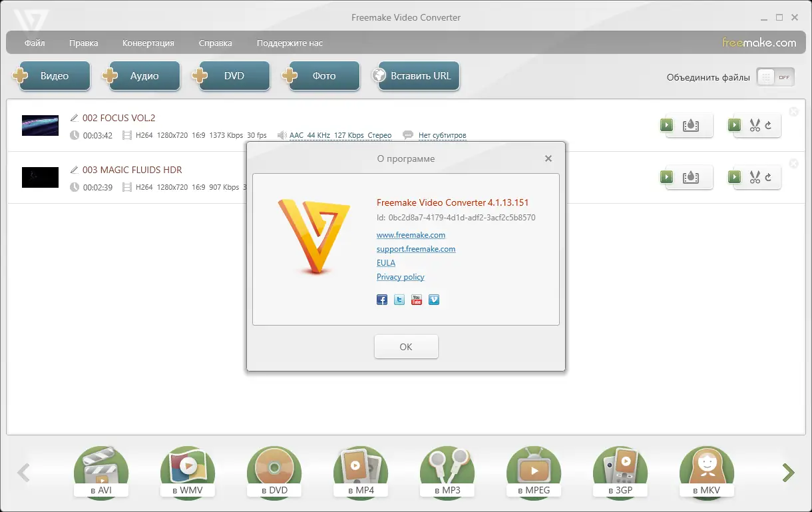Add video files with the Видео button
The width and height of the screenshot is (812, 512).
pos(51,76)
